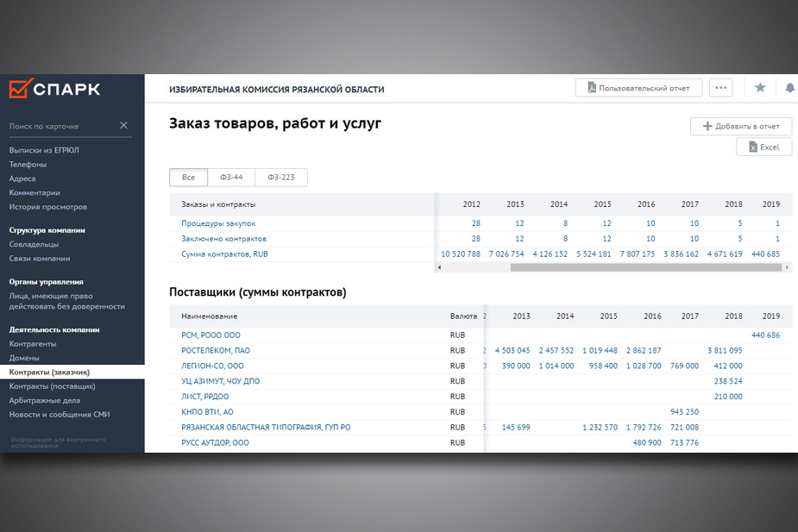798x532 pixels.
Task: Open 'Контракты (поставщик)' sidebar item
Action: coord(52,386)
